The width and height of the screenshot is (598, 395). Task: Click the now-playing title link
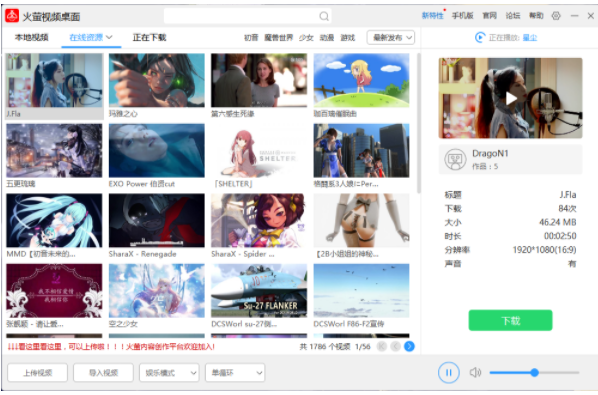tap(530, 38)
